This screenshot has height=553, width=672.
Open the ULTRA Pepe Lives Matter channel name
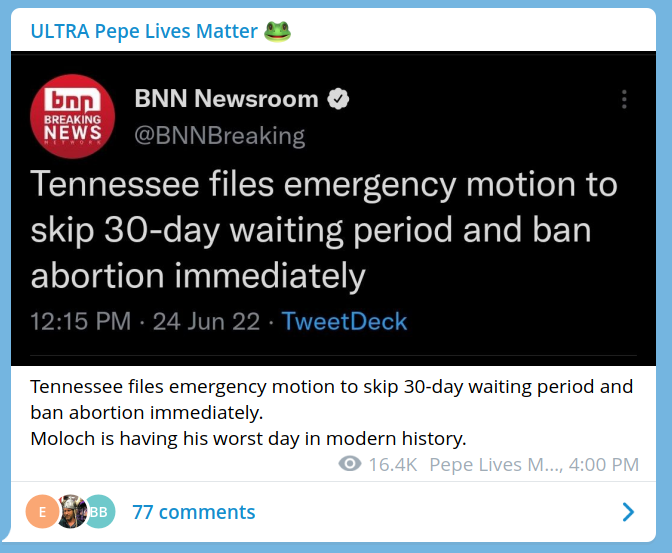[x=144, y=31]
